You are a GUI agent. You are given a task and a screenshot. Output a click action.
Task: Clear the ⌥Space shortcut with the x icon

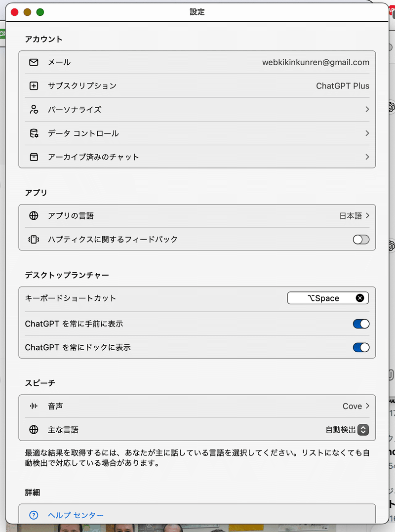tap(360, 298)
